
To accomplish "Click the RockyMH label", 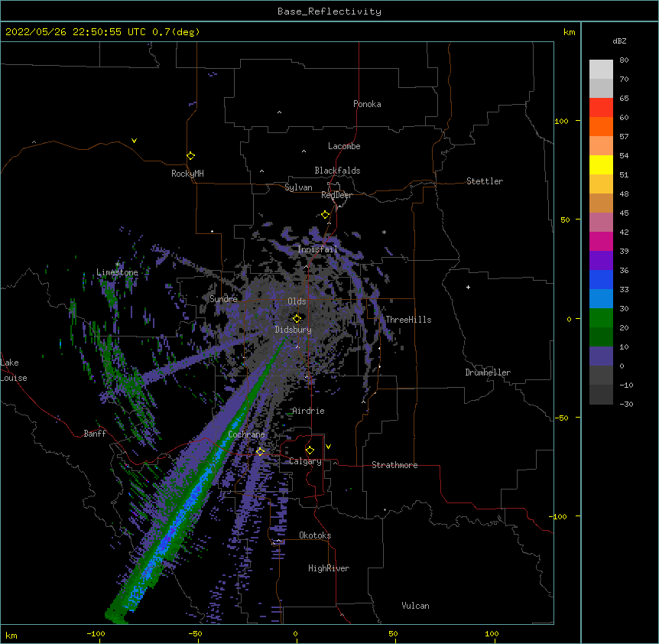I will coord(187,174).
